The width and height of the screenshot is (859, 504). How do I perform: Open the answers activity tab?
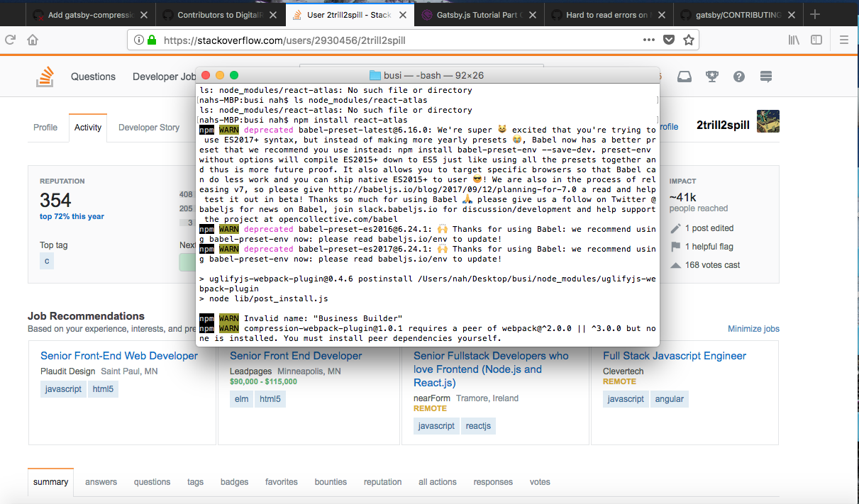(101, 482)
